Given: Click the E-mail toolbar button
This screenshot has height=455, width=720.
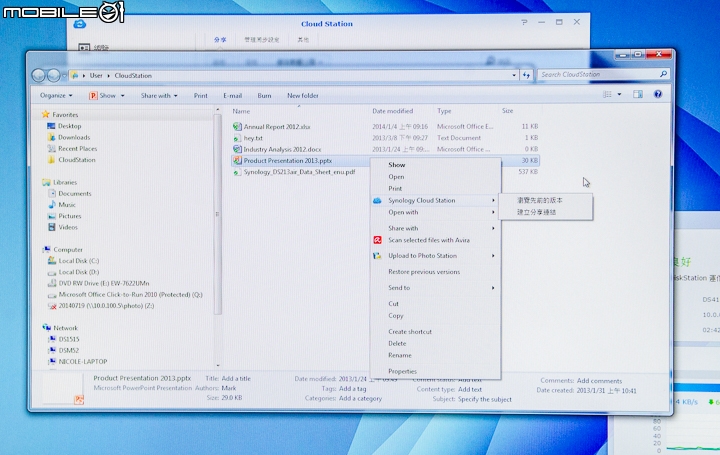Looking at the screenshot, I should coord(233,95).
